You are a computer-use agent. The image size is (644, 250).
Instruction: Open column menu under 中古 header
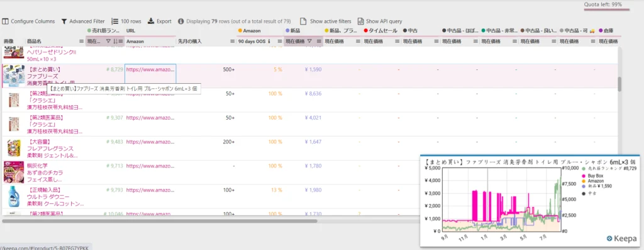(x=436, y=41)
